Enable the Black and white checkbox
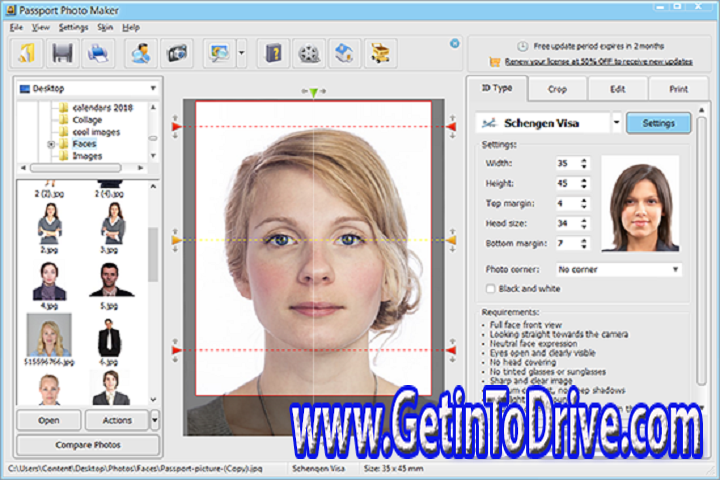720x480 pixels. point(490,289)
